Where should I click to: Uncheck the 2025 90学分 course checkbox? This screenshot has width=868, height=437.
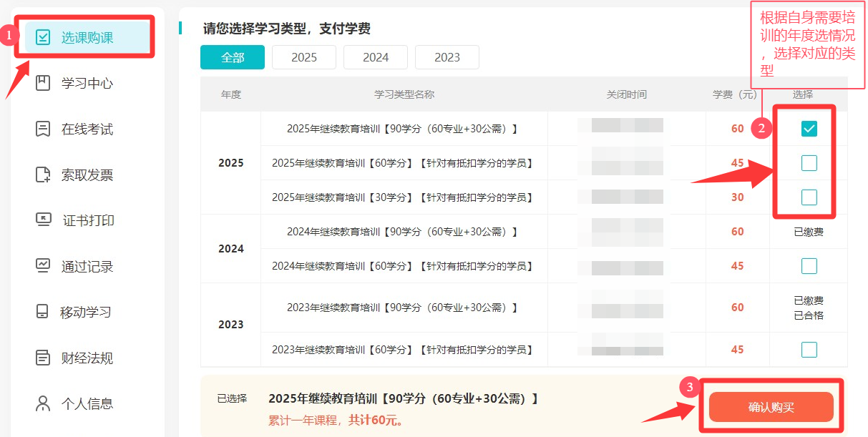click(x=809, y=129)
